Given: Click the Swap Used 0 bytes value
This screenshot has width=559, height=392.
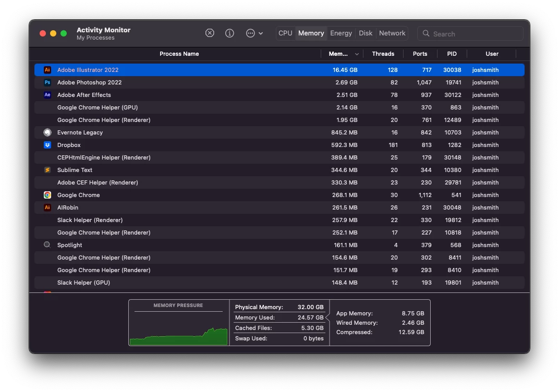Looking at the screenshot, I should pos(313,338).
